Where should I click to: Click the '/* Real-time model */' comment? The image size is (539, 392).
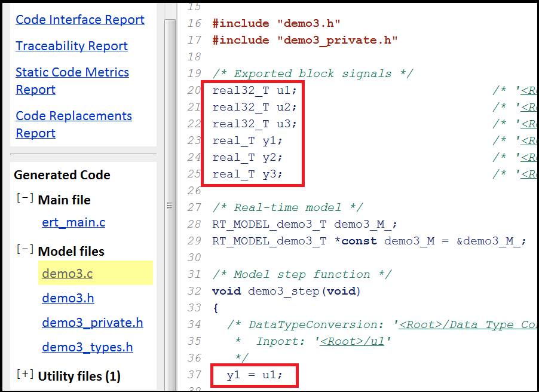287,207
